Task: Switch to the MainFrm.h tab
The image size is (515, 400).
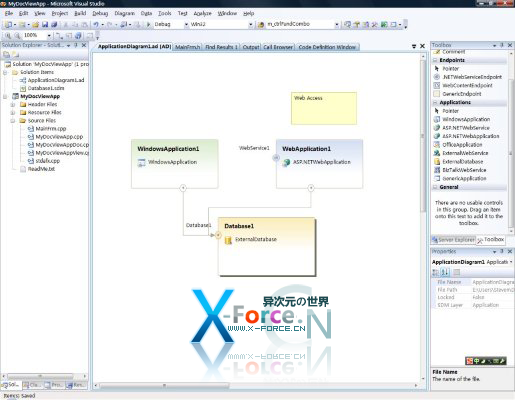Action: pos(188,47)
